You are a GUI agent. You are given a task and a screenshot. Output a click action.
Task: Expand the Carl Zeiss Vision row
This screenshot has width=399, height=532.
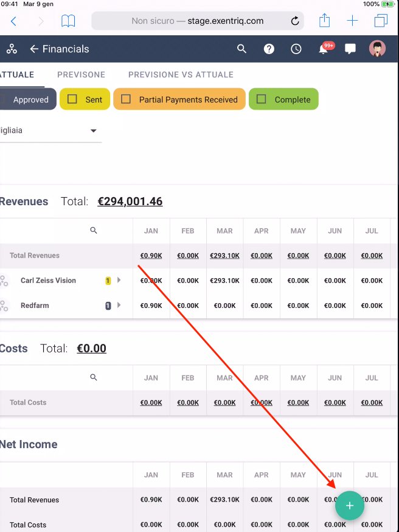[x=119, y=281]
